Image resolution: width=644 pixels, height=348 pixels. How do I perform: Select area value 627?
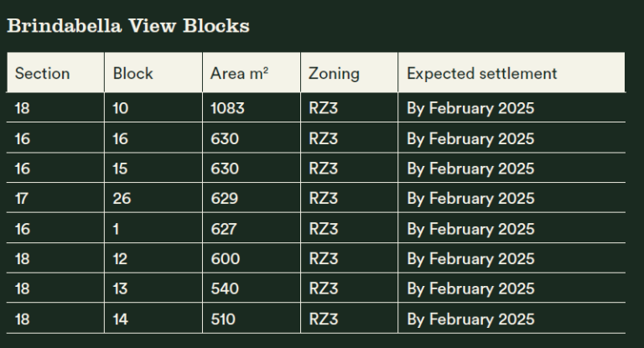tap(225, 229)
